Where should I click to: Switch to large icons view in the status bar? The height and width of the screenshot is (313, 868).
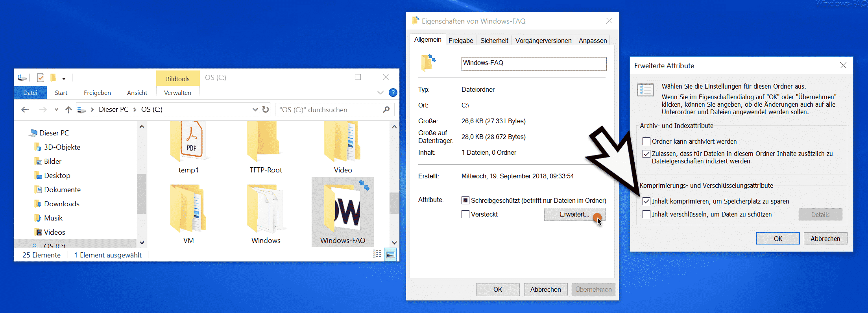coord(390,254)
